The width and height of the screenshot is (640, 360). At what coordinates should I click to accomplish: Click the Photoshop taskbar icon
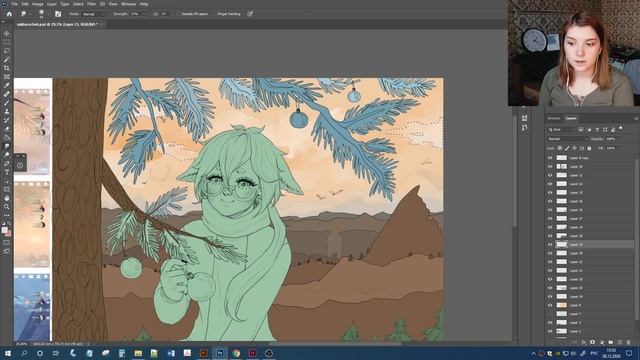[220, 353]
